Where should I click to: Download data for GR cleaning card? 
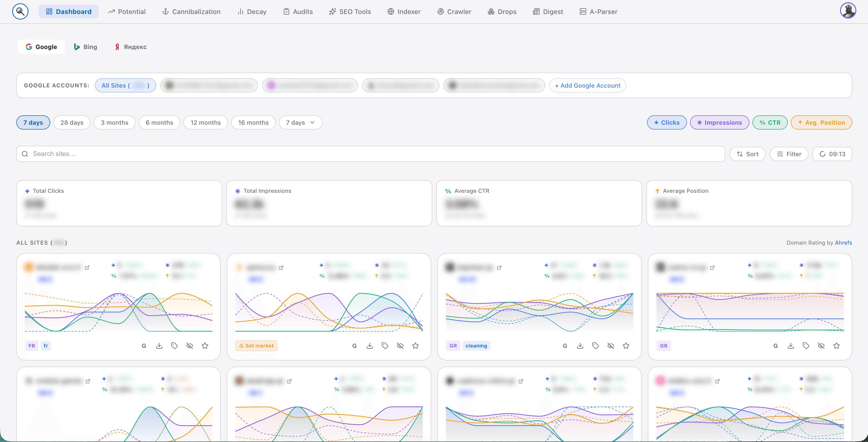tap(580, 345)
